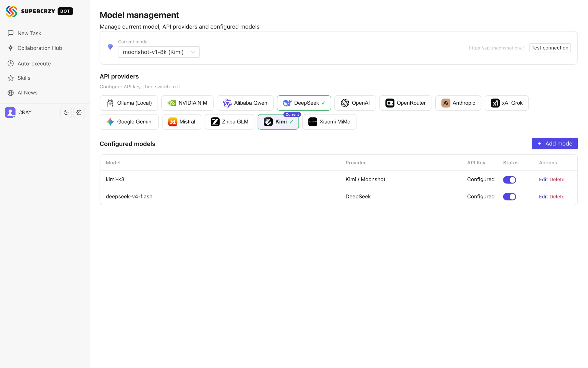
Task: Edit the deepseek-v4-flash model
Action: point(543,197)
